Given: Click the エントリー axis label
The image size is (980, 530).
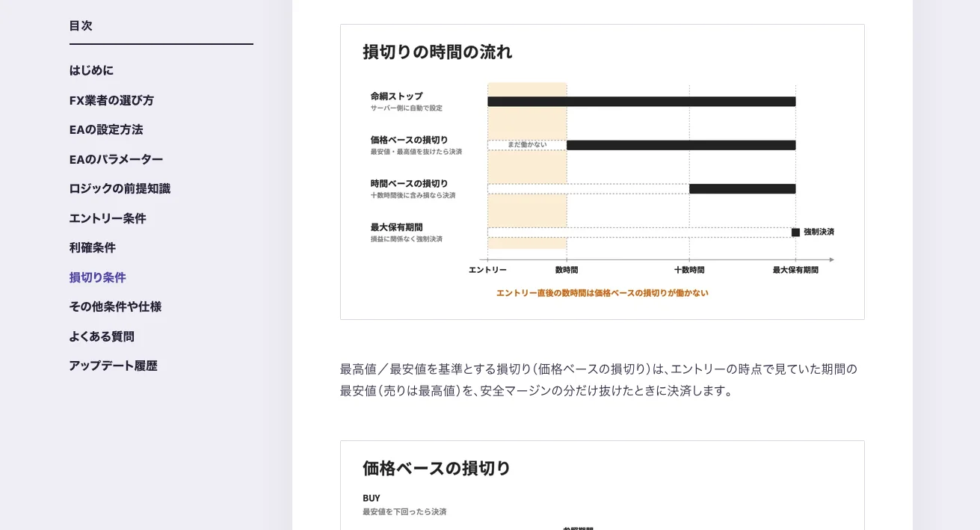Looking at the screenshot, I should click(487, 270).
